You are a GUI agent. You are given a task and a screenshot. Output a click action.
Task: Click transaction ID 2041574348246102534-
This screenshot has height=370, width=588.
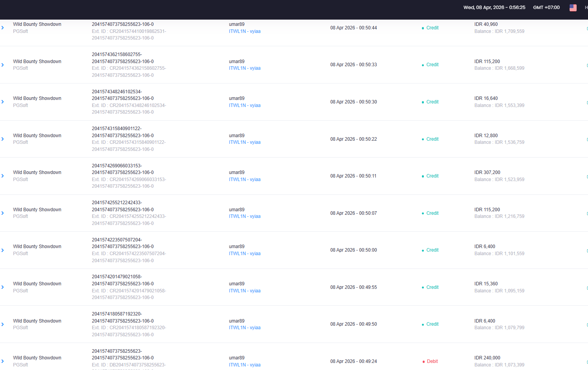coord(117,92)
